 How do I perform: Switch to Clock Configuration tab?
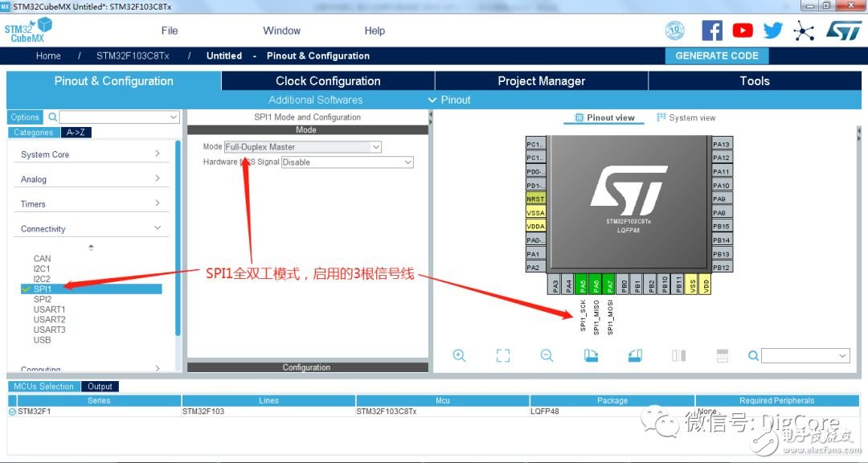[328, 81]
